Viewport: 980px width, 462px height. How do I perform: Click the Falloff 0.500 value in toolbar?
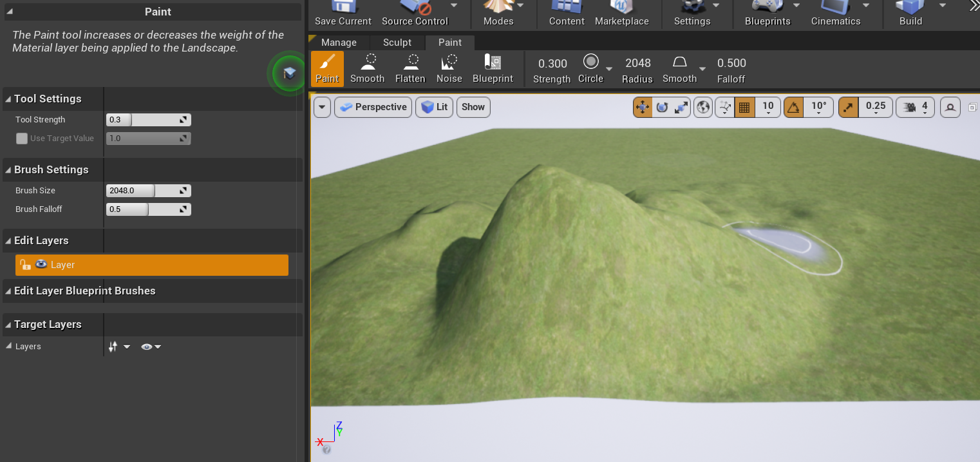pyautogui.click(x=731, y=63)
